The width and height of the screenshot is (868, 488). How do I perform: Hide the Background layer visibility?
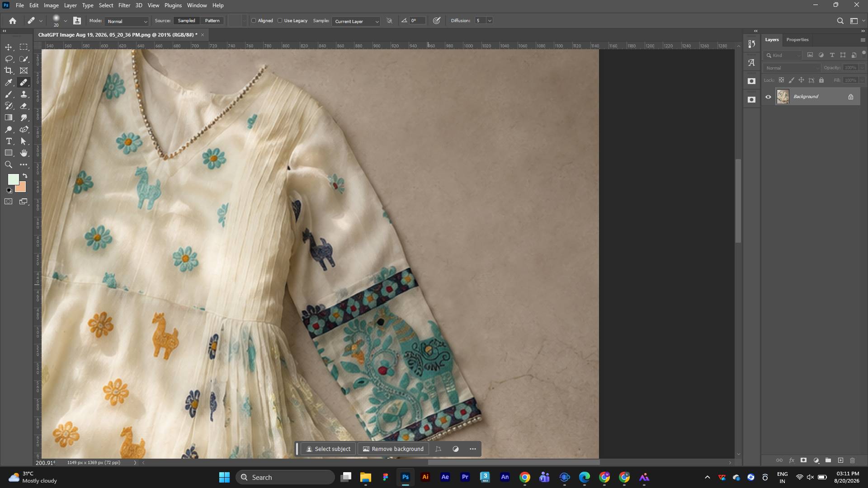(768, 97)
